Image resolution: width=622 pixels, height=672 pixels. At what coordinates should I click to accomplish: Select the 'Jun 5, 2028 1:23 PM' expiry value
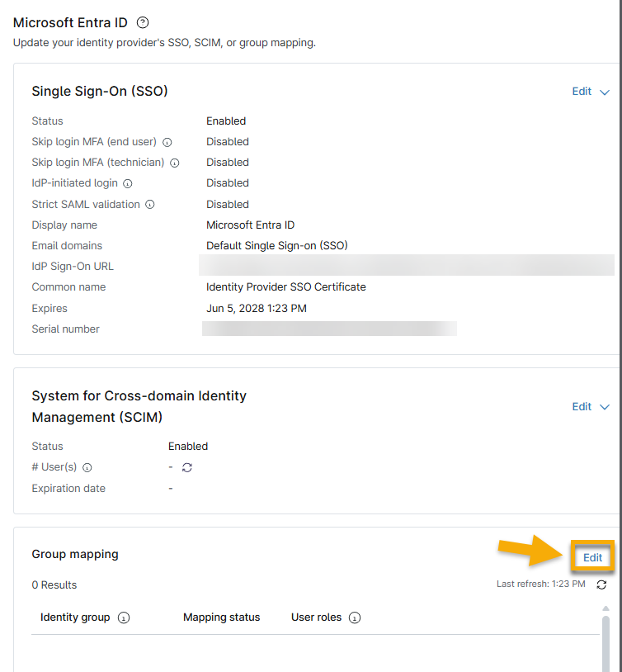257,308
